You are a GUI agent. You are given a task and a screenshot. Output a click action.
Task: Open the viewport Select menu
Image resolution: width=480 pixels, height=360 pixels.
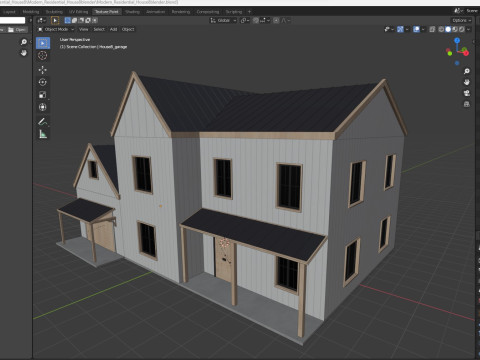click(x=99, y=29)
